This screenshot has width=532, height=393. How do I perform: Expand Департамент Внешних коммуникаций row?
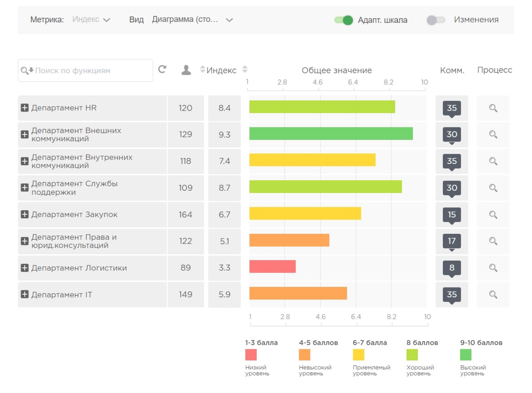click(x=25, y=134)
